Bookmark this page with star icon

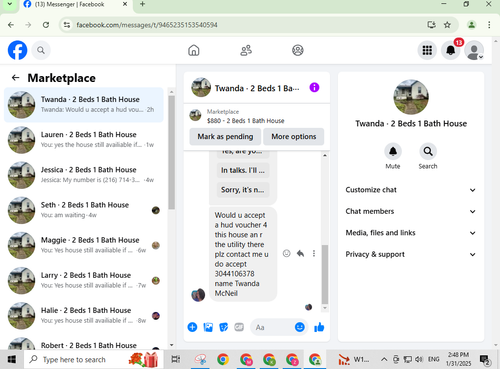[x=447, y=25]
